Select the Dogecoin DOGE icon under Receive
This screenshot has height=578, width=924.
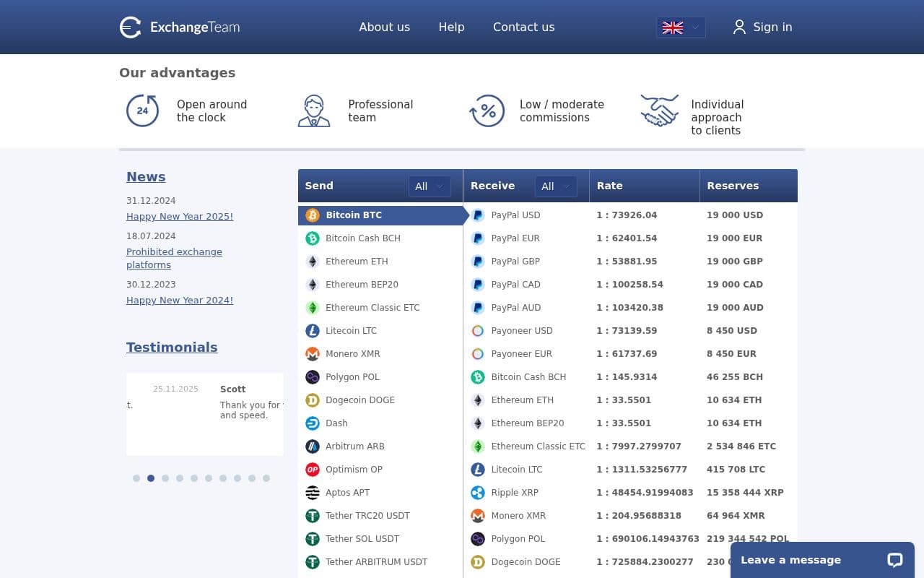click(478, 561)
